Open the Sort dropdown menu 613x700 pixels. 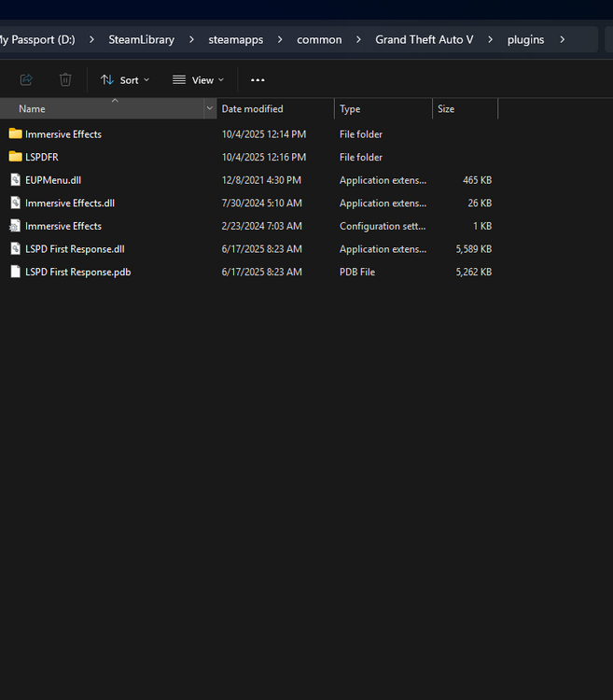pos(125,80)
